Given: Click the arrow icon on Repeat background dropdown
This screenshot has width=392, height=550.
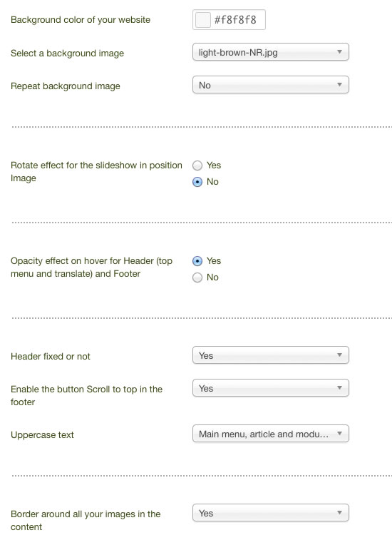Looking at the screenshot, I should click(339, 85).
